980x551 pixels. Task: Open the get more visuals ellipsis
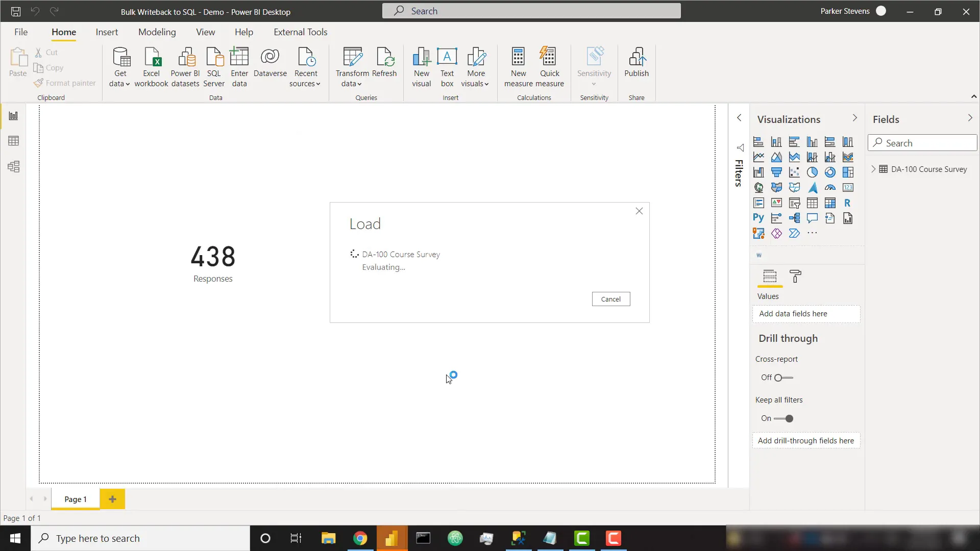tap(812, 234)
